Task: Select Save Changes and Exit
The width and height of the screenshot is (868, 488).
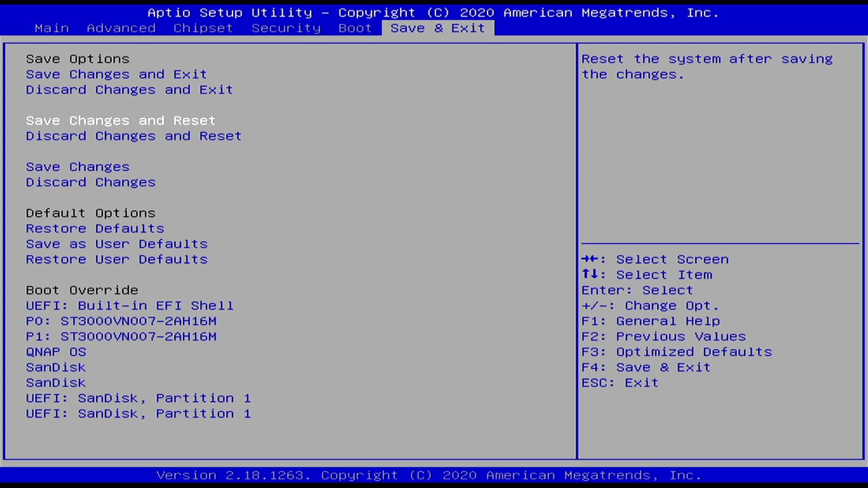Action: coord(116,74)
